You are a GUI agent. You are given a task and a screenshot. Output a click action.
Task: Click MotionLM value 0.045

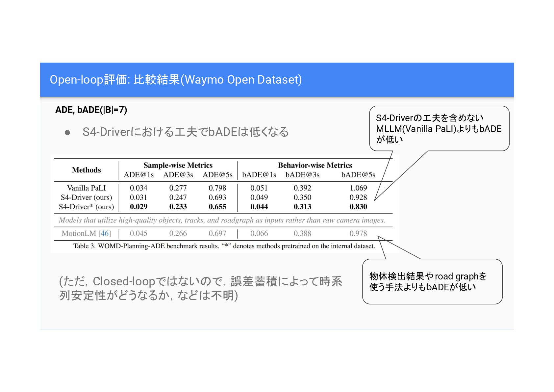[x=138, y=233]
